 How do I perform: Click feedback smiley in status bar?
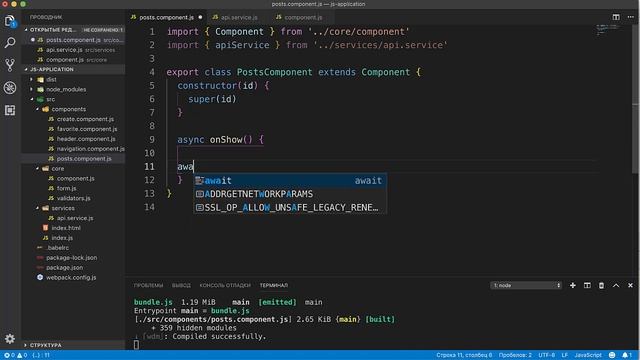612,355
